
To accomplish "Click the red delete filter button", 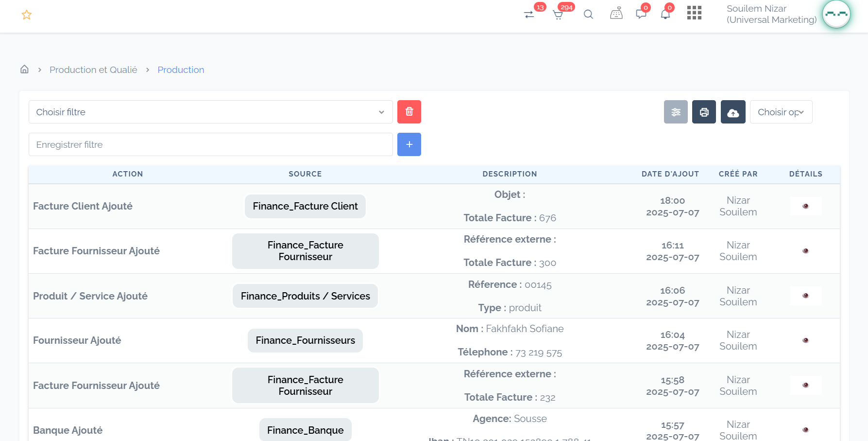I will (x=409, y=112).
